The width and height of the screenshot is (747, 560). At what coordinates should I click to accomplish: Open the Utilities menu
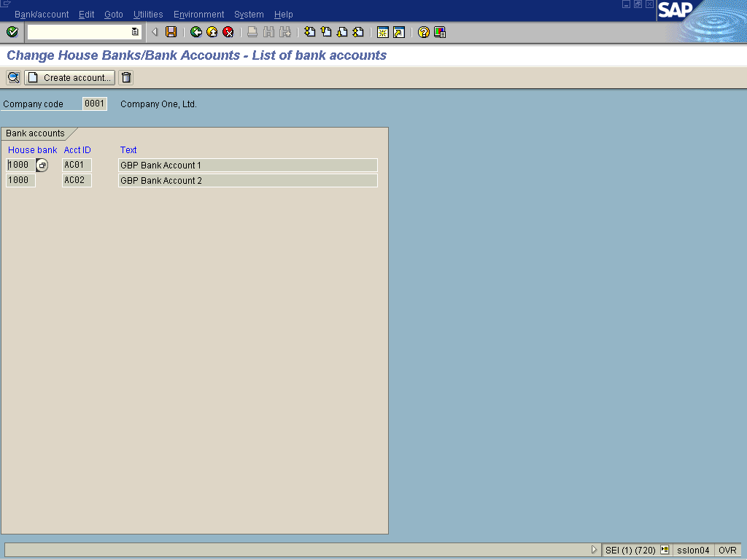148,15
